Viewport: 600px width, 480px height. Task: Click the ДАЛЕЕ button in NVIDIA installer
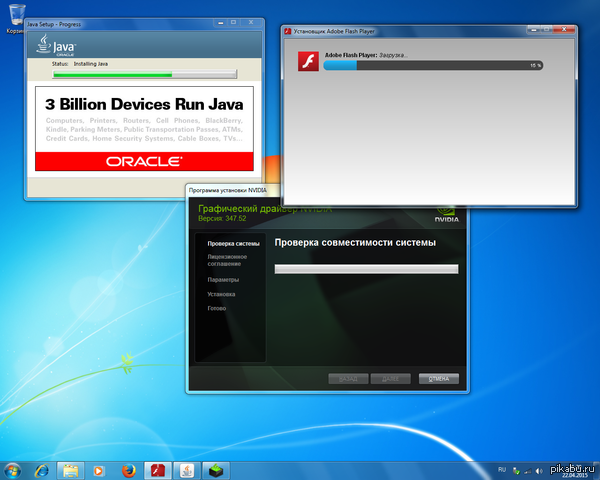(x=391, y=379)
